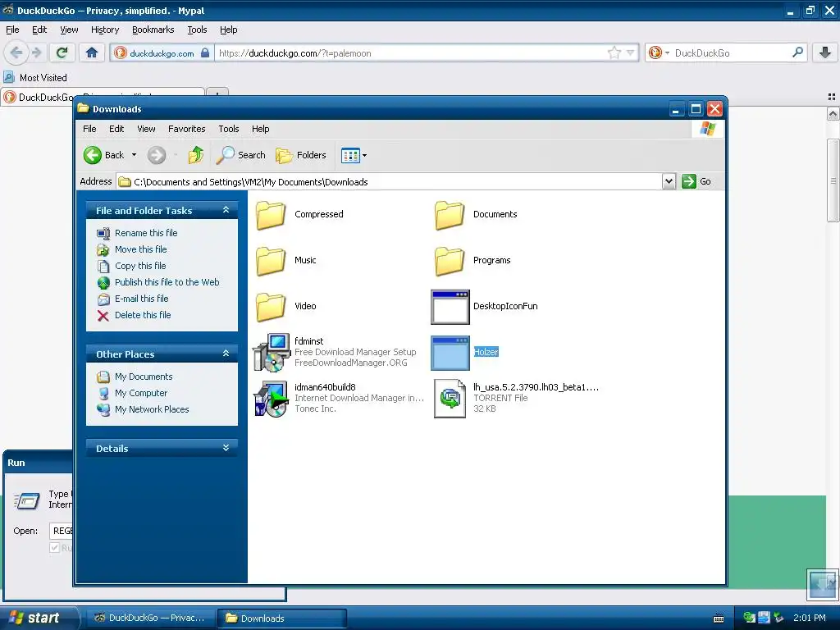Image resolution: width=840 pixels, height=630 pixels.
Task: Expand the Address bar dropdown arrow
Action: tap(669, 181)
